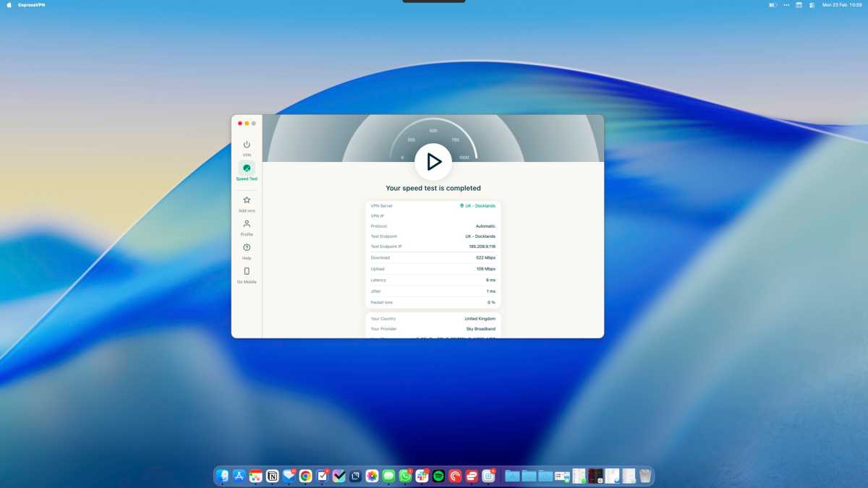
Task: Click the Latency value 9 ms
Action: click(x=491, y=280)
